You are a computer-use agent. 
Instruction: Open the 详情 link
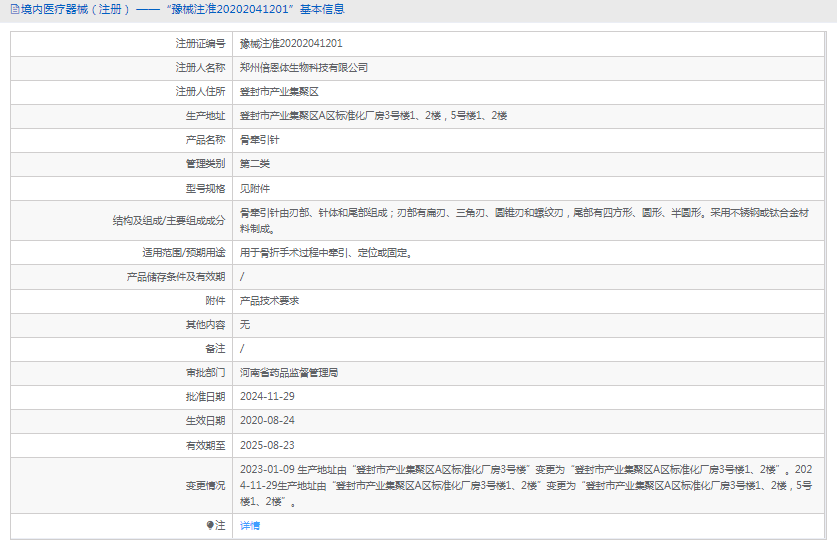point(250,526)
